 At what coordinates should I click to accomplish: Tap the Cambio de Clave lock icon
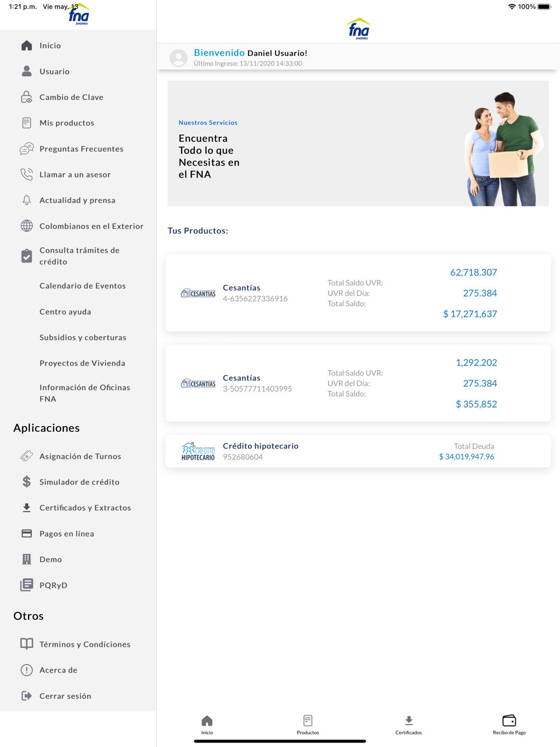point(26,97)
